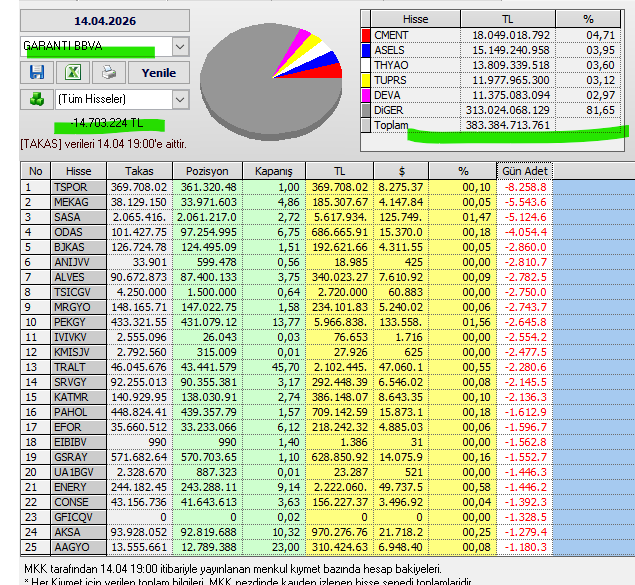Sort by the Takas column header
This screenshot has height=585, width=635.
[x=139, y=171]
